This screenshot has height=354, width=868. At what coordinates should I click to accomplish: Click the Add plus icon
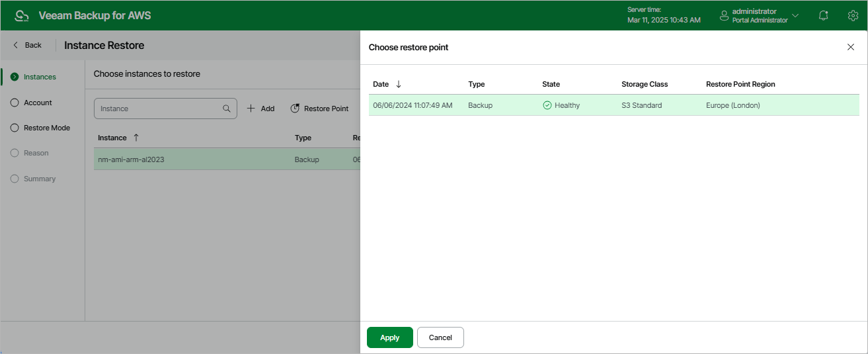click(251, 109)
